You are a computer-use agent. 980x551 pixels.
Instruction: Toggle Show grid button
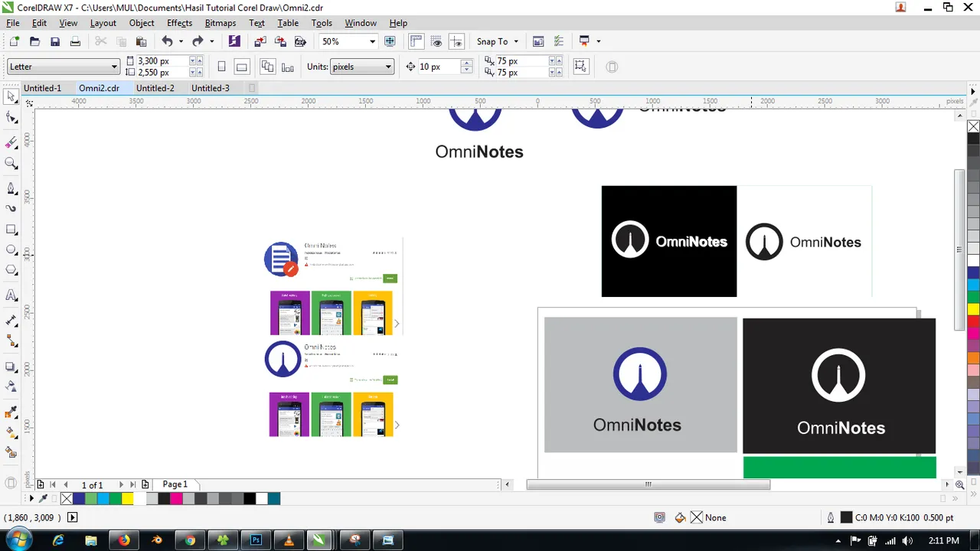click(x=436, y=41)
